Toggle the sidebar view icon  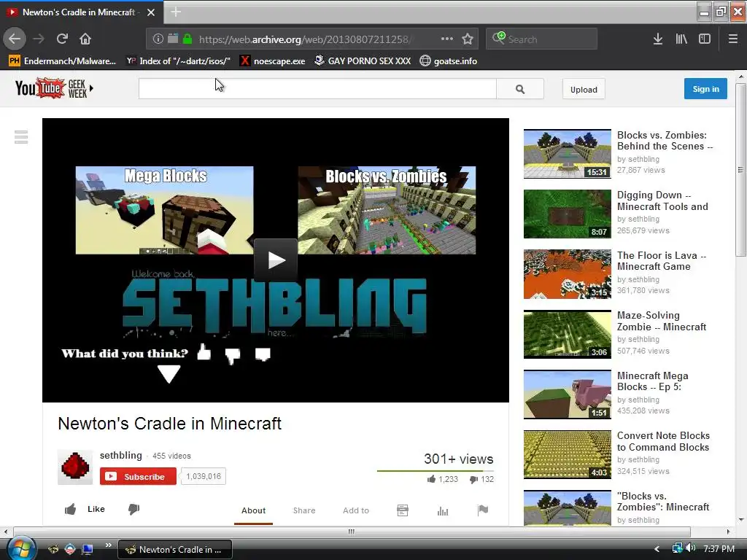coord(705,39)
